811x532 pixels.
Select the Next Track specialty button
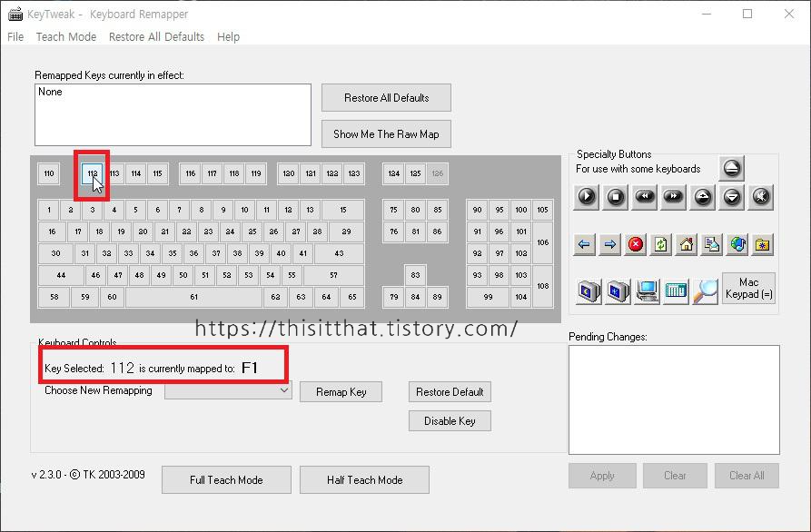tap(674, 197)
